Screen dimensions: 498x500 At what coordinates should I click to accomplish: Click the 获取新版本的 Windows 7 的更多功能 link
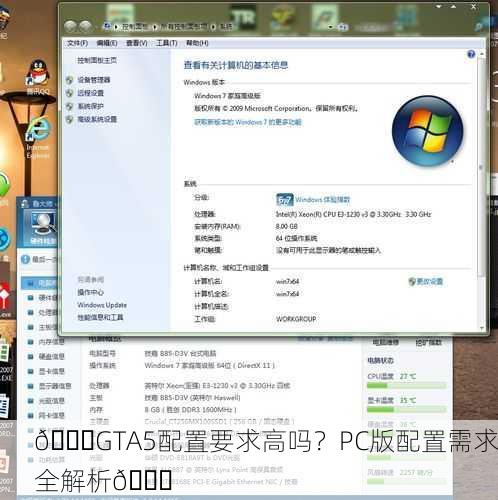click(248, 122)
